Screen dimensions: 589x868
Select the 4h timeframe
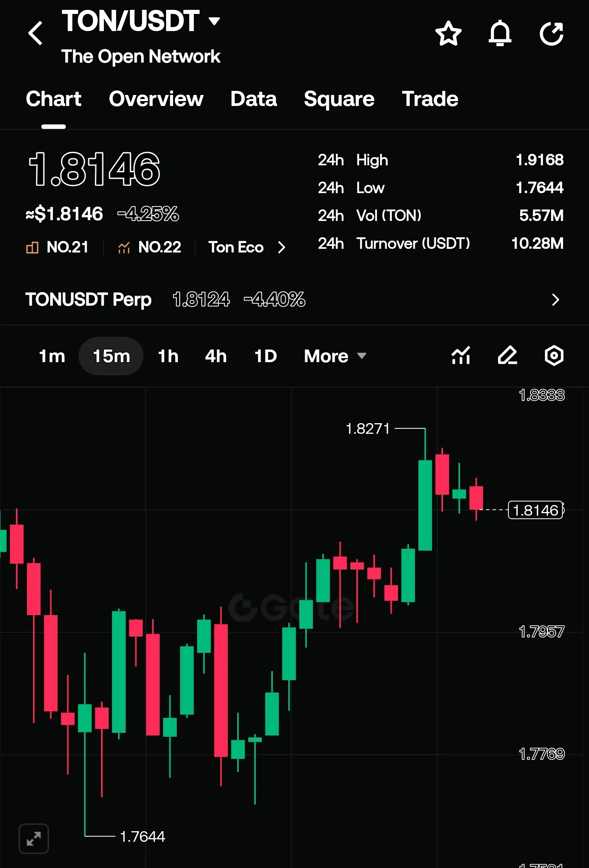[x=216, y=356]
